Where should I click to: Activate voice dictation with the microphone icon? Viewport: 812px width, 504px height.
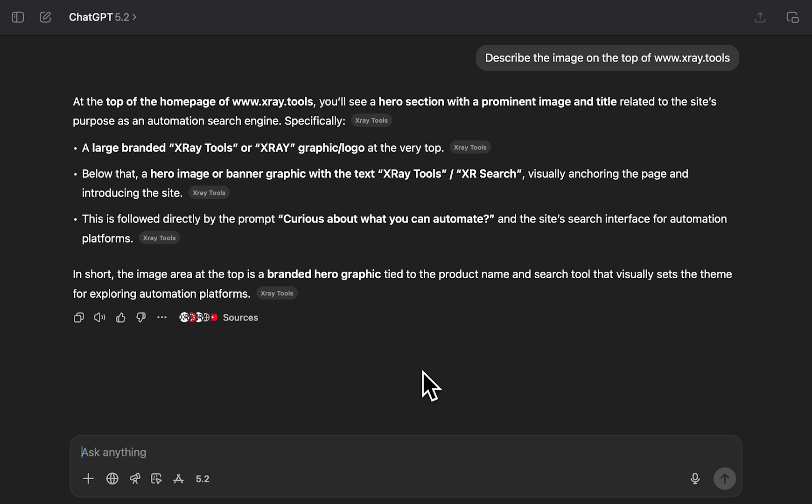click(695, 478)
